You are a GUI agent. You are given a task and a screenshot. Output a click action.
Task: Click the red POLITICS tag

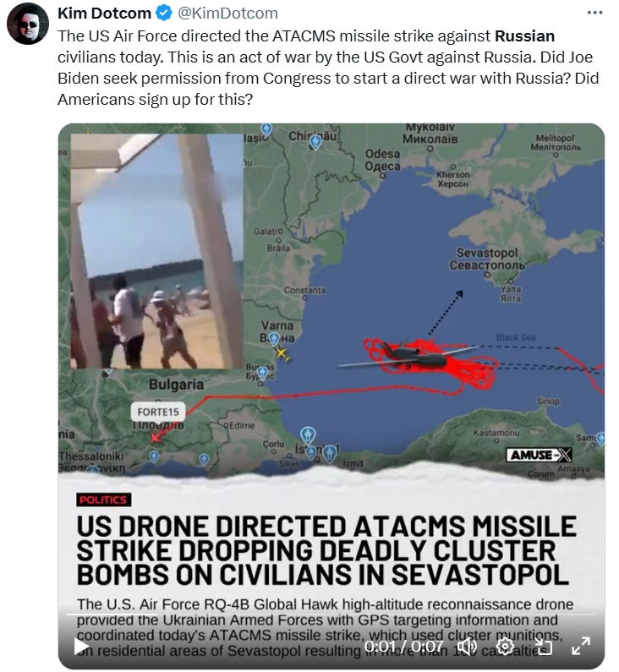tap(104, 500)
